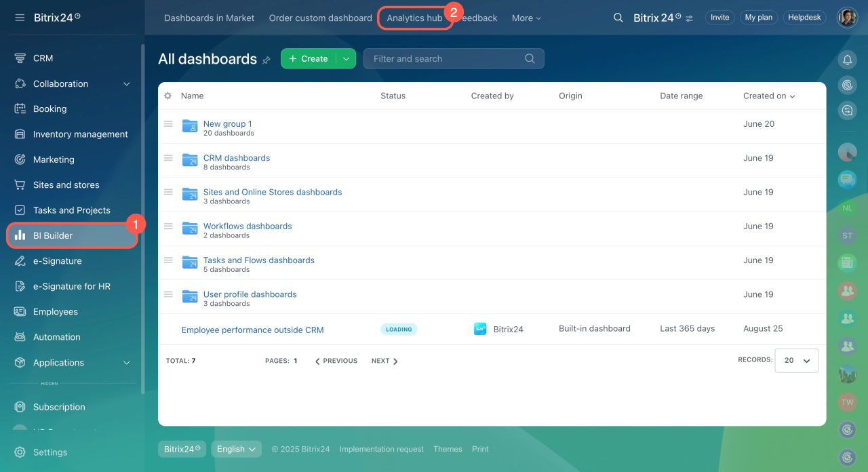Click the user profile avatar at top right

(x=847, y=18)
